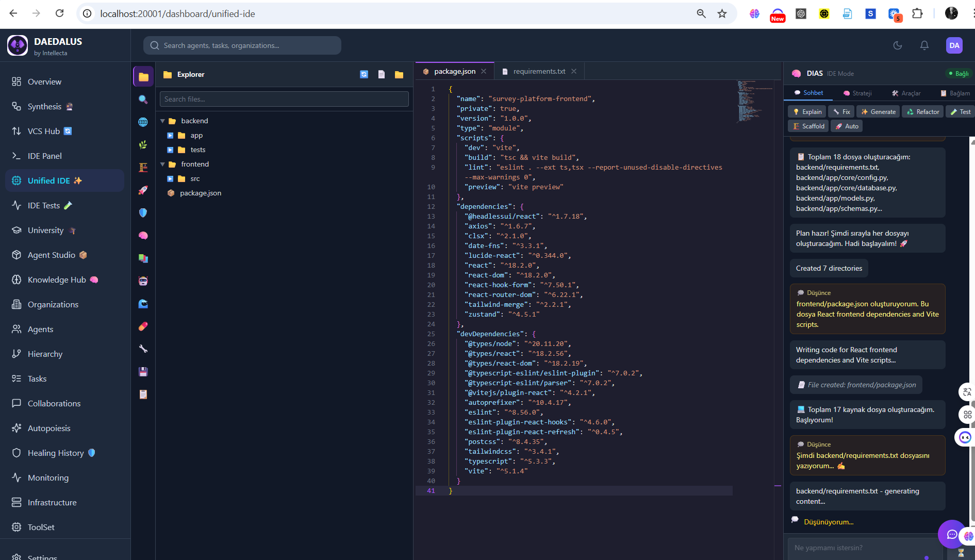Create a new folder in Explorer

tap(399, 74)
